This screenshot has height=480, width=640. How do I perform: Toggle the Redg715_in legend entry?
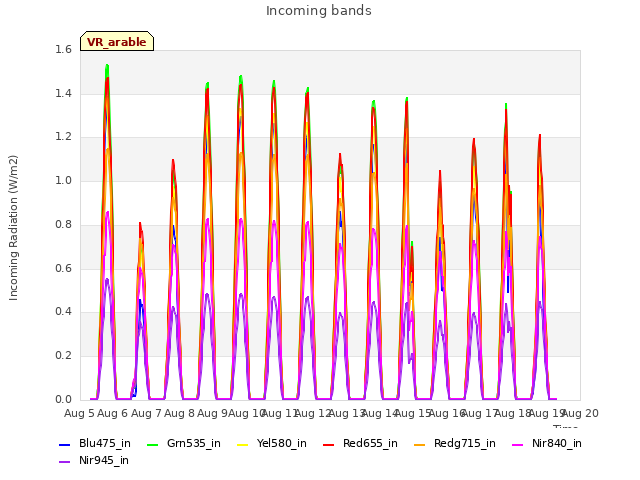[455, 444]
